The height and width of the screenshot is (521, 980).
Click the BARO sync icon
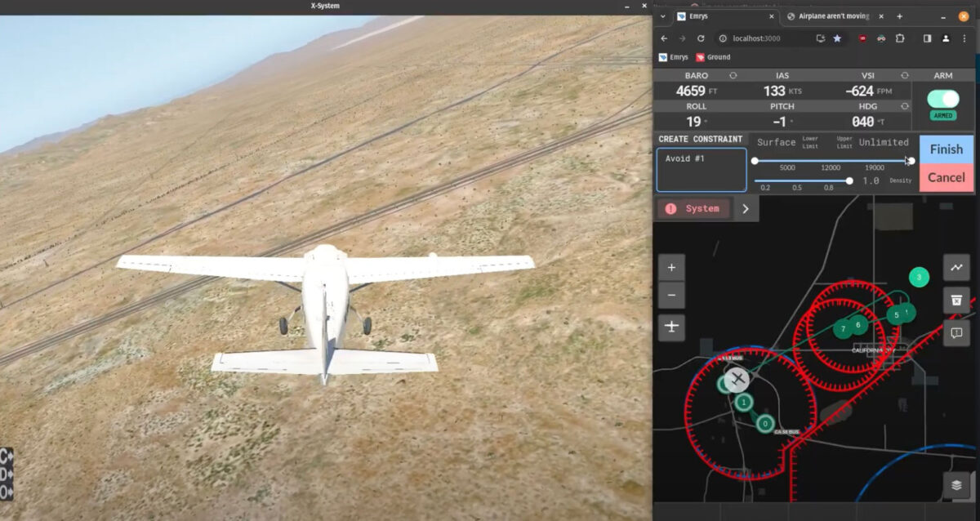pyautogui.click(x=733, y=75)
